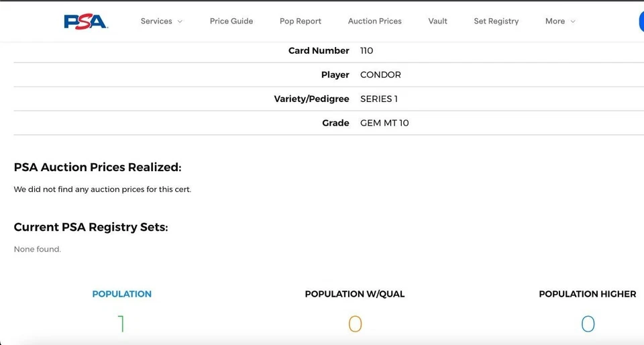The width and height of the screenshot is (644, 345).
Task: Open the Vault page
Action: tap(437, 21)
